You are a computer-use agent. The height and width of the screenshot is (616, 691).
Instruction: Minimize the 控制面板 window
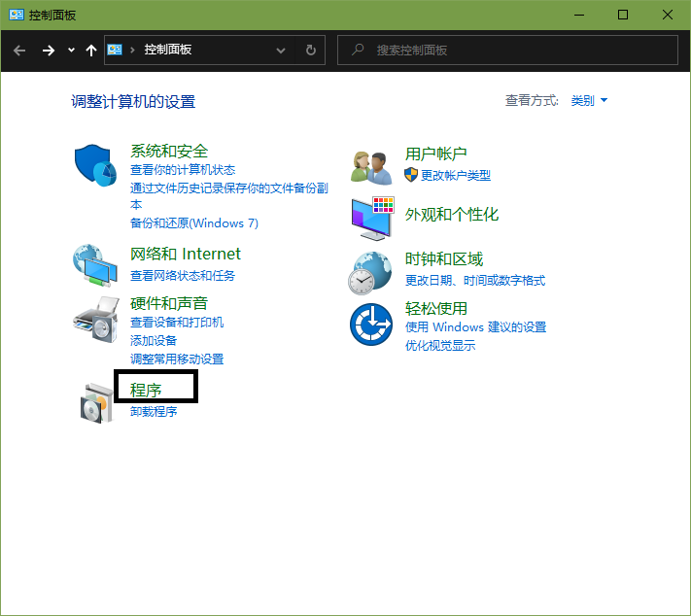579,15
